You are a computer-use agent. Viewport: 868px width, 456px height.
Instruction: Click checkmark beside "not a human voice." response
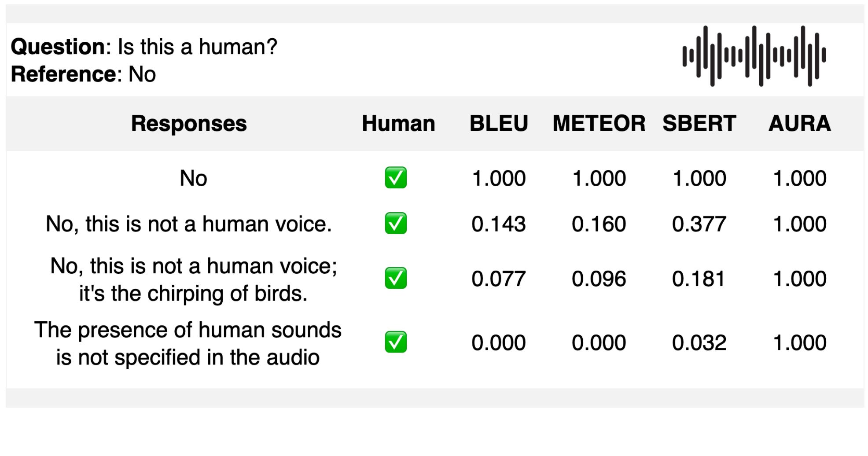click(x=396, y=224)
